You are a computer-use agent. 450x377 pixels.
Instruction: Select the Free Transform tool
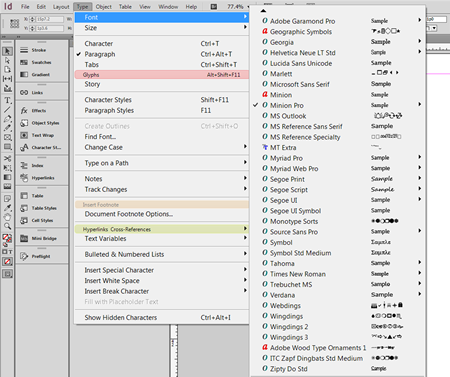tap(7, 168)
